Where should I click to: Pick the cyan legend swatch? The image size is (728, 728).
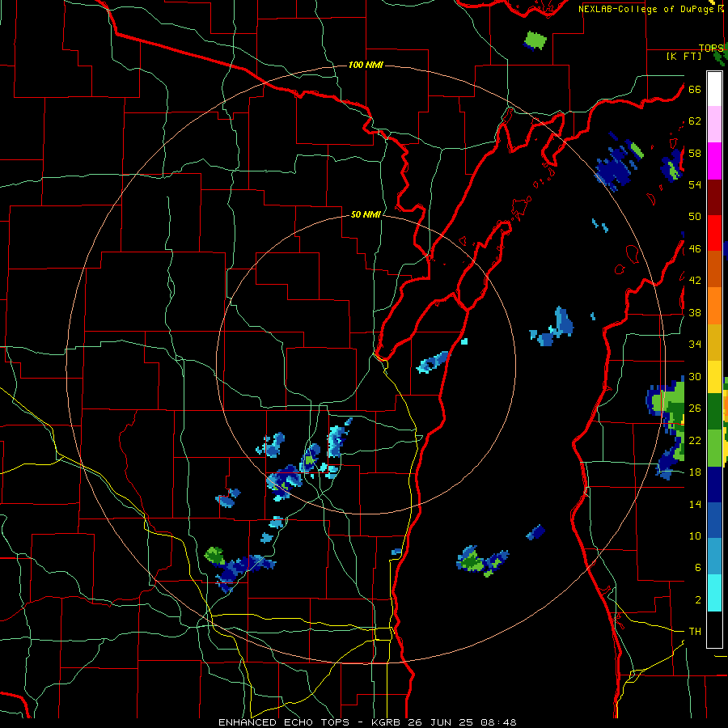[714, 593]
